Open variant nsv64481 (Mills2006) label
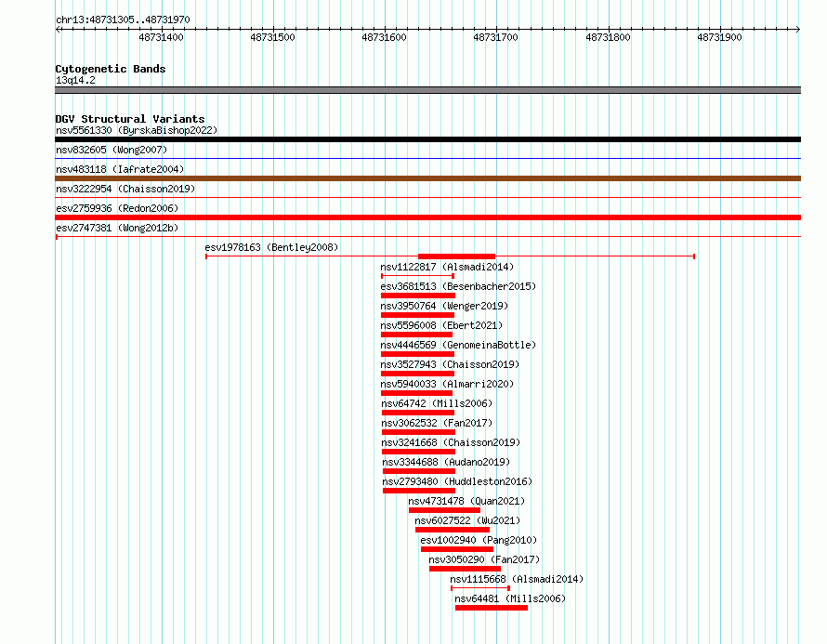 click(510, 598)
